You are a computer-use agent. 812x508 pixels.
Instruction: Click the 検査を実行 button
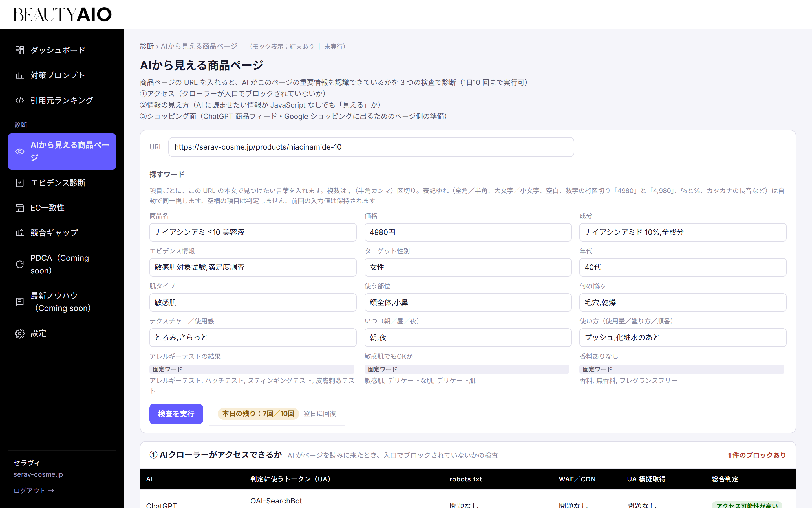(x=176, y=414)
